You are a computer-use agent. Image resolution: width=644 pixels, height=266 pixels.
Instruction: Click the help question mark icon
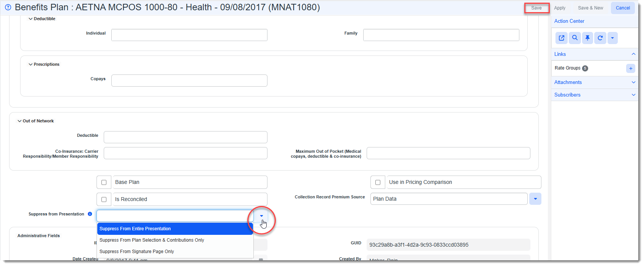point(8,7)
